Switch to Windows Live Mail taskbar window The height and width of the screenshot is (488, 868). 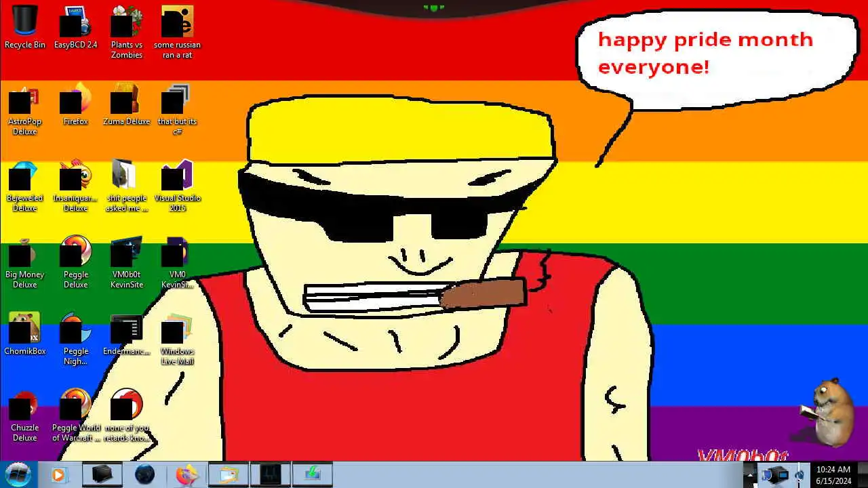coord(229,474)
